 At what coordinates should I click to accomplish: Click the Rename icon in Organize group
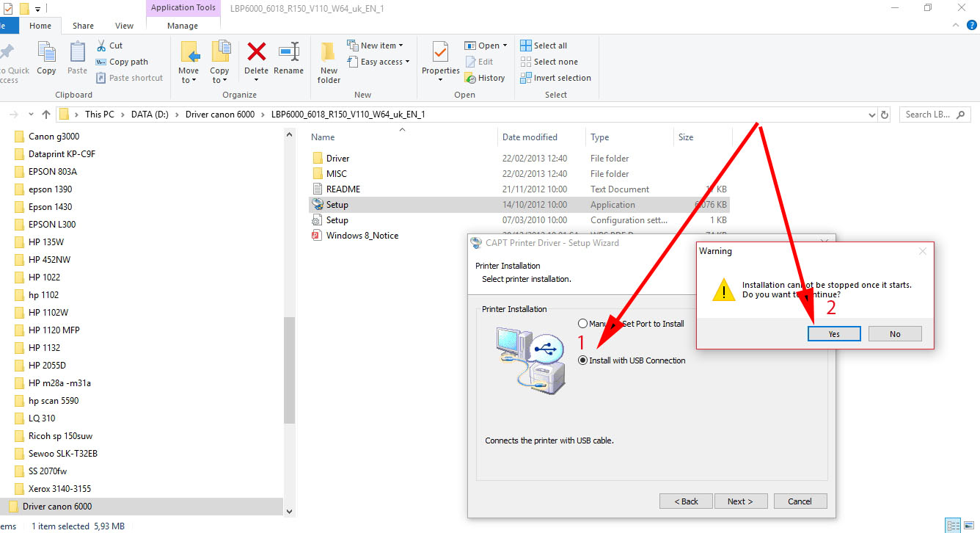(x=288, y=54)
